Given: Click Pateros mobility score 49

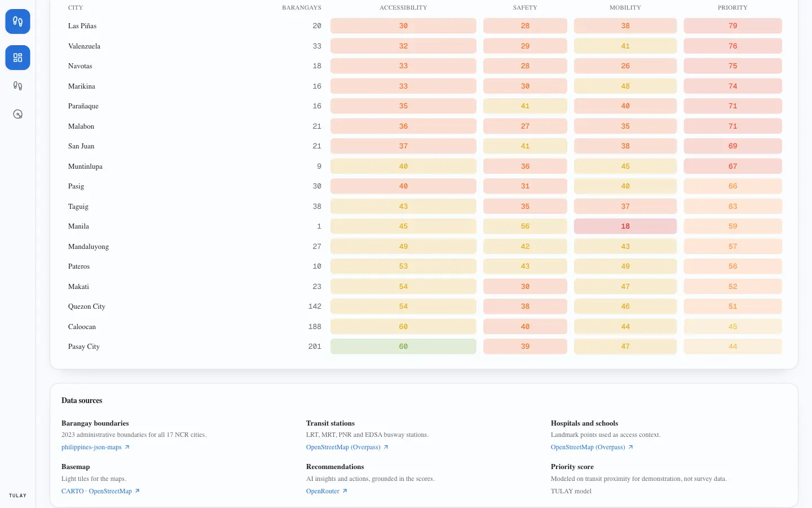Looking at the screenshot, I should coord(625,266).
